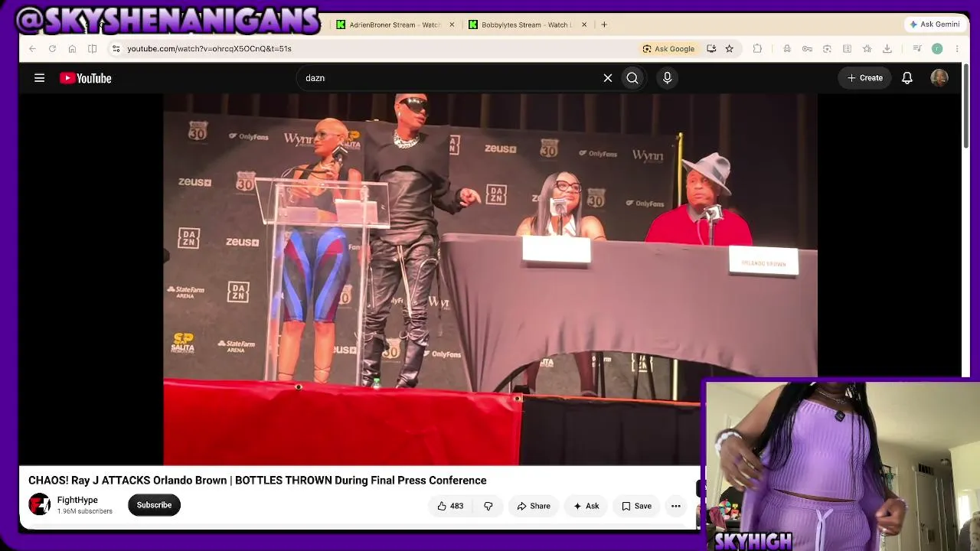Screen dimensions: 980x551
Task: Open the YouTube account avatar menu
Action: [939, 78]
